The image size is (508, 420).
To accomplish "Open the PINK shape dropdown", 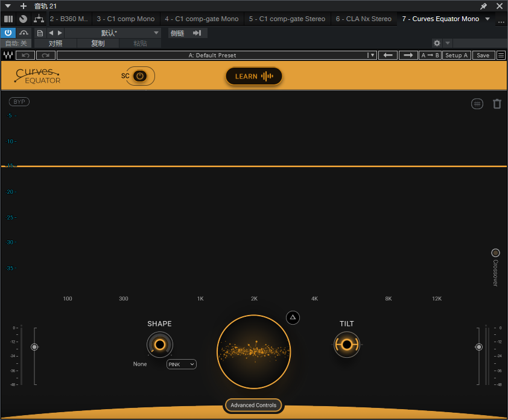I will coord(182,364).
